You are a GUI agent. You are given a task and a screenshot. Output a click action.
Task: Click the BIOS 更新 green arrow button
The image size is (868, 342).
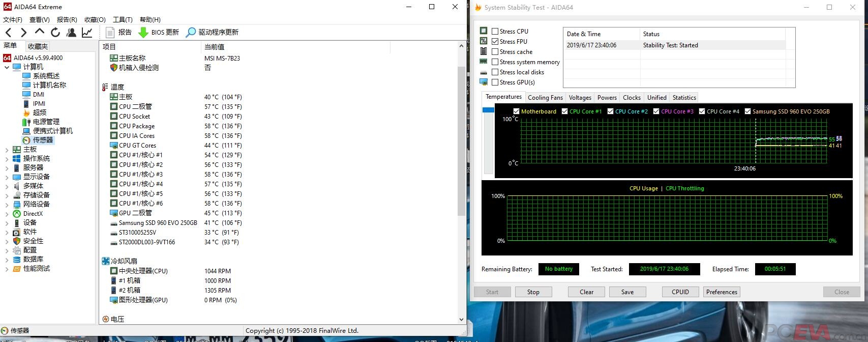[159, 32]
